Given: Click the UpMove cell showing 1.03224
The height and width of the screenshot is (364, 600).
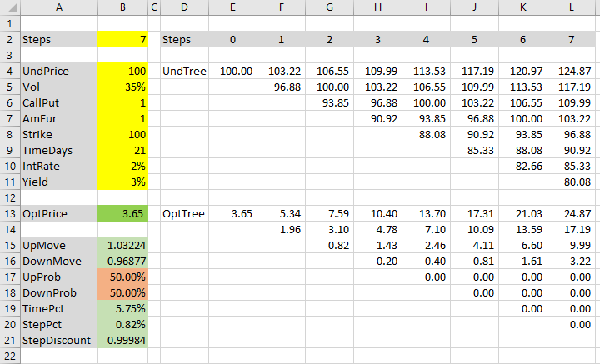Looking at the screenshot, I should point(122,245).
